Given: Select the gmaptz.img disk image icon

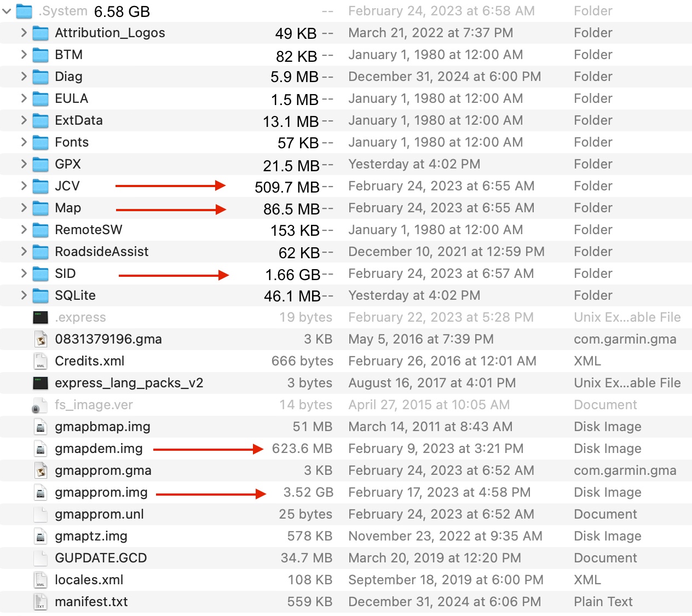Looking at the screenshot, I should (41, 536).
